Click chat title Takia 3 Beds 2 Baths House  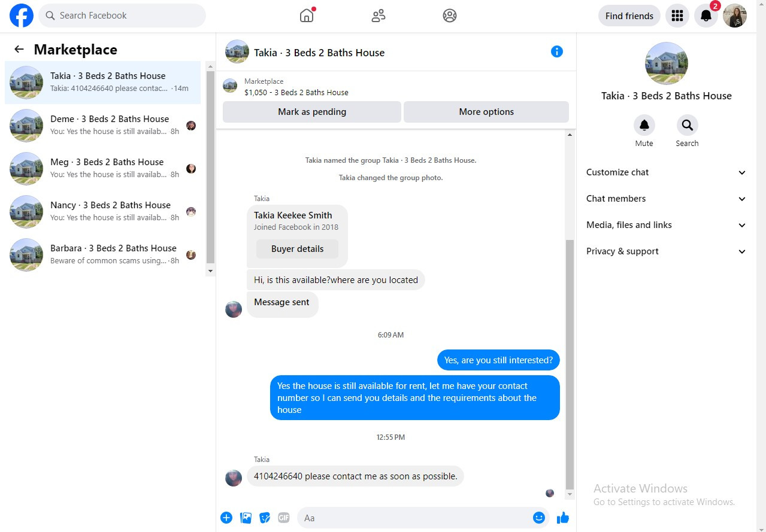(x=319, y=53)
